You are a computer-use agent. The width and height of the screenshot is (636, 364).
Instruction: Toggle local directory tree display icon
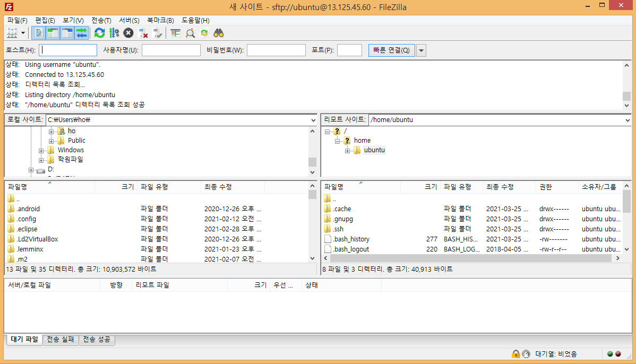53,33
